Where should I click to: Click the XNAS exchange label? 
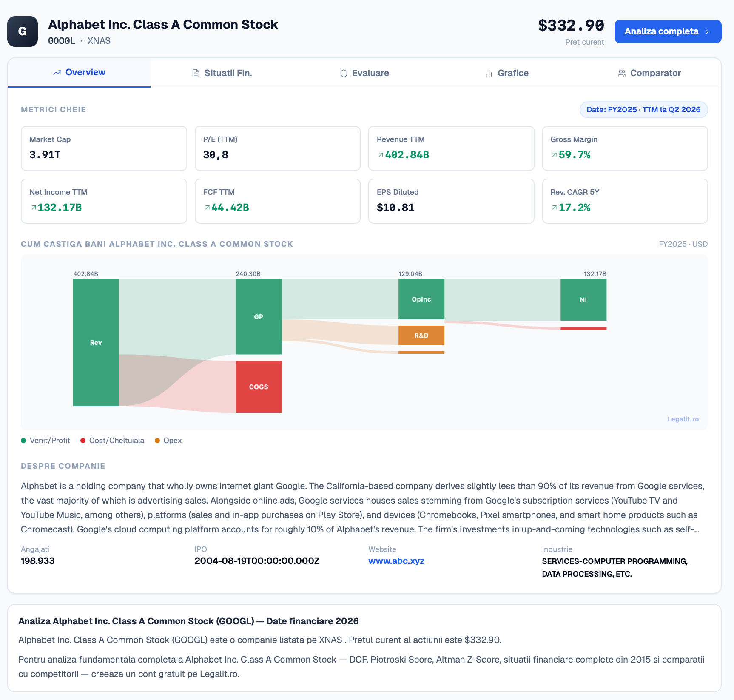point(99,41)
